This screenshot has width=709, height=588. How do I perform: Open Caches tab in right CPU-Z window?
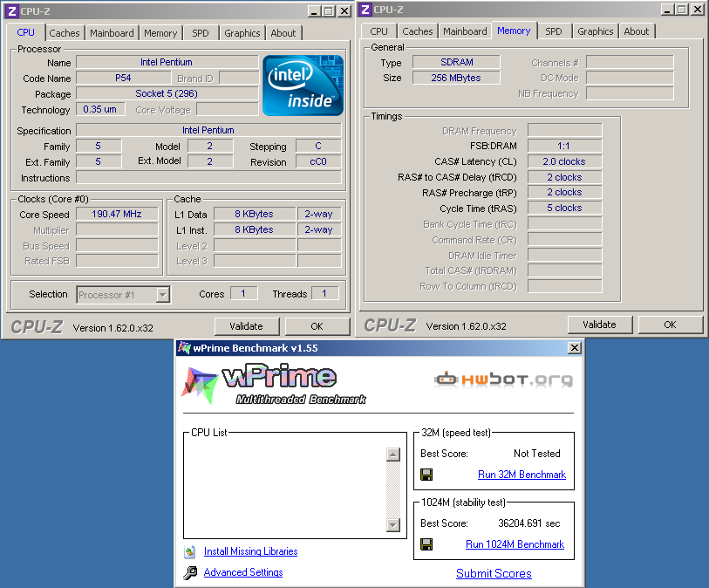tap(418, 31)
